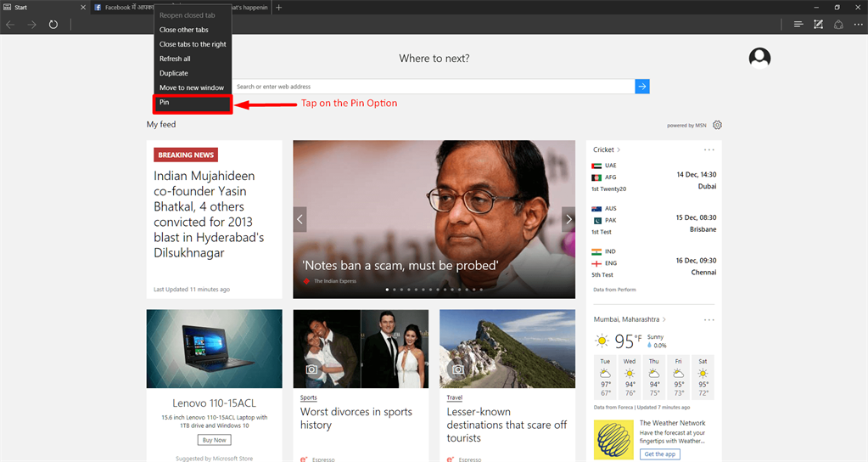Viewport: 868px width, 462px height.
Task: Open the Travel category link
Action: [x=455, y=397]
